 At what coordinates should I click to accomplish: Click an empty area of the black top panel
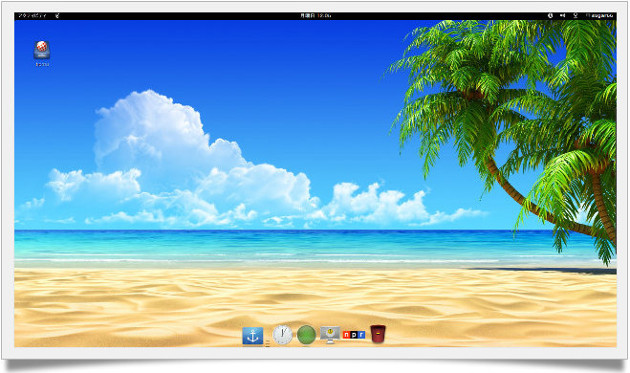pyautogui.click(x=181, y=16)
